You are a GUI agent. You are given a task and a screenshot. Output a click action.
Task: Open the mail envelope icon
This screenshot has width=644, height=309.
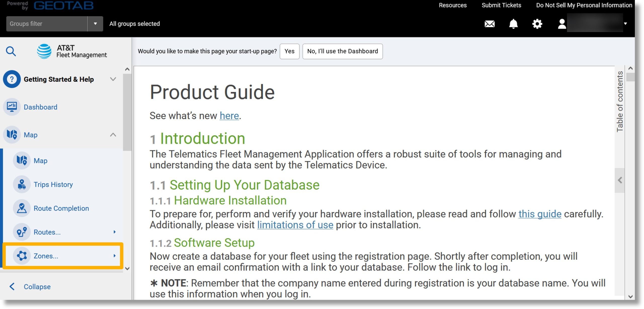[489, 24]
